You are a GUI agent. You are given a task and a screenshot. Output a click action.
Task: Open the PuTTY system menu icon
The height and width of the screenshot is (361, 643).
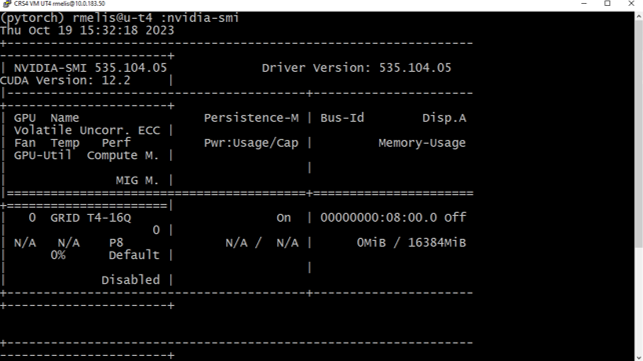coord(6,4)
